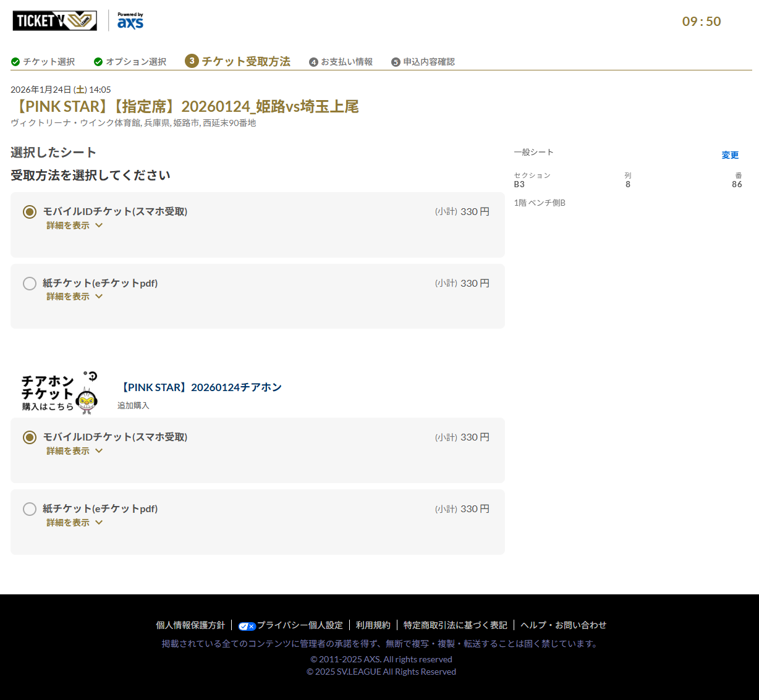The image size is (759, 700).
Task: Expand 詳細を表示 under seat mobile ID ticket
Action: [74, 226]
